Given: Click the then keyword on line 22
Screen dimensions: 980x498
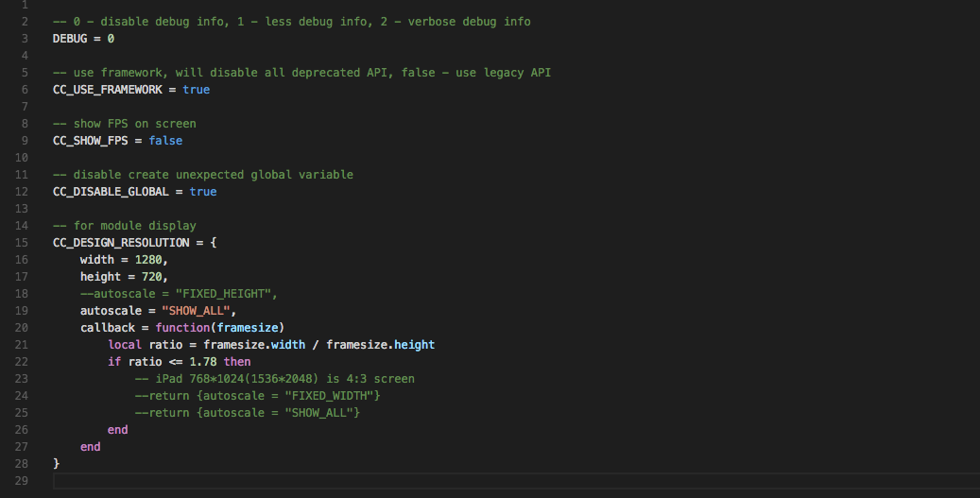Looking at the screenshot, I should (x=237, y=362).
